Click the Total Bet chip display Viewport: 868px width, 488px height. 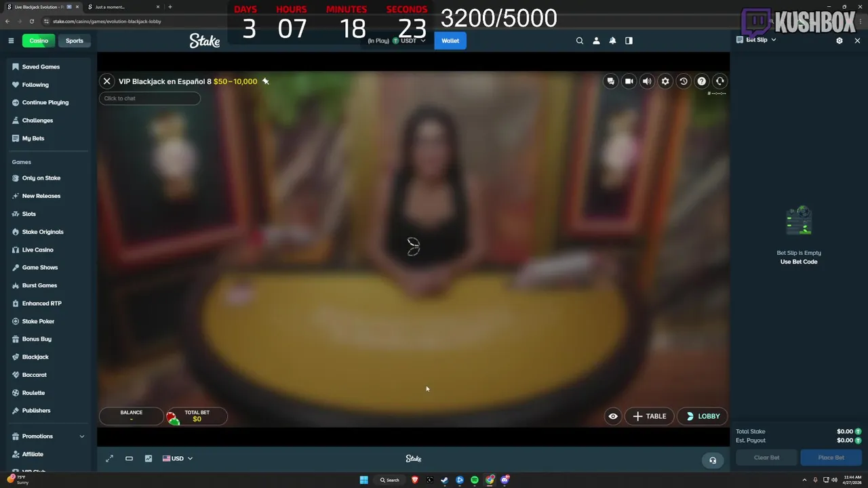[197, 416]
